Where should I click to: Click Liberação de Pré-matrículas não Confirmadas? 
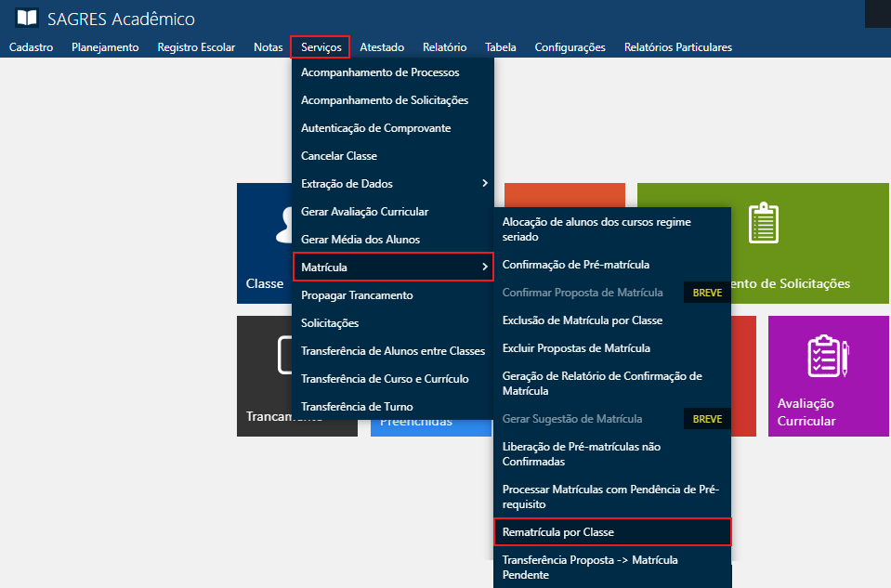pyautogui.click(x=583, y=452)
